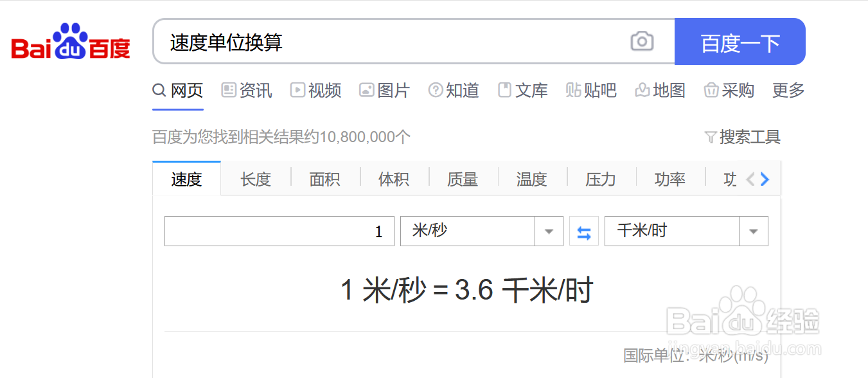The height and width of the screenshot is (378, 868).
Task: Open the 米/秒 unit dropdown
Action: click(x=481, y=231)
